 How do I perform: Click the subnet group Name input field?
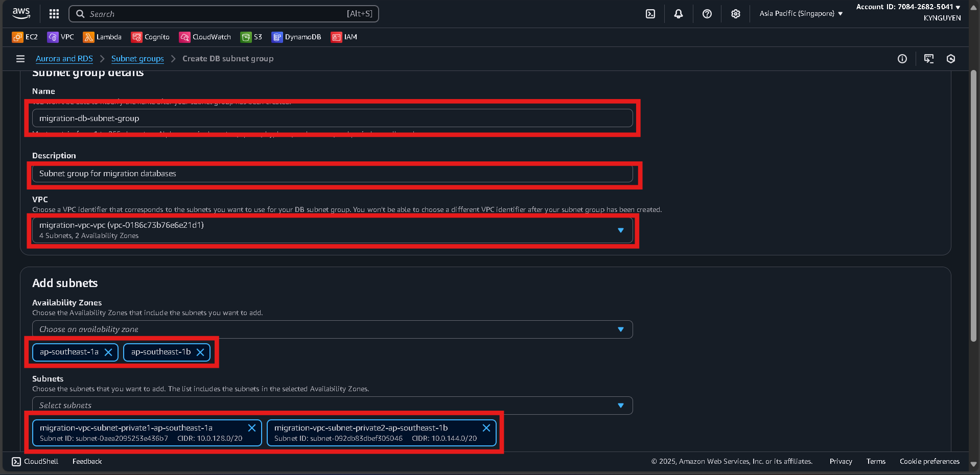click(332, 118)
